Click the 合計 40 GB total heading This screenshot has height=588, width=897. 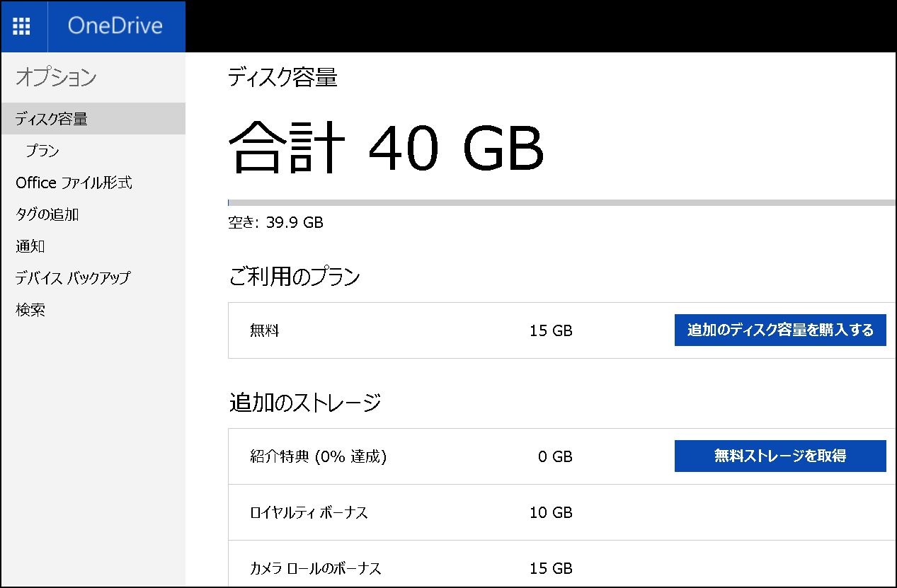[x=387, y=147]
